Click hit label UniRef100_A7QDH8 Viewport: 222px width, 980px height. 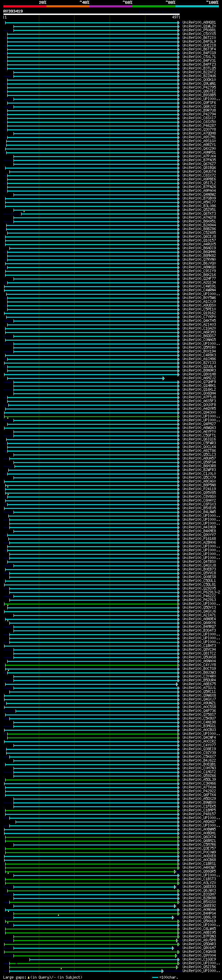coord(199,133)
